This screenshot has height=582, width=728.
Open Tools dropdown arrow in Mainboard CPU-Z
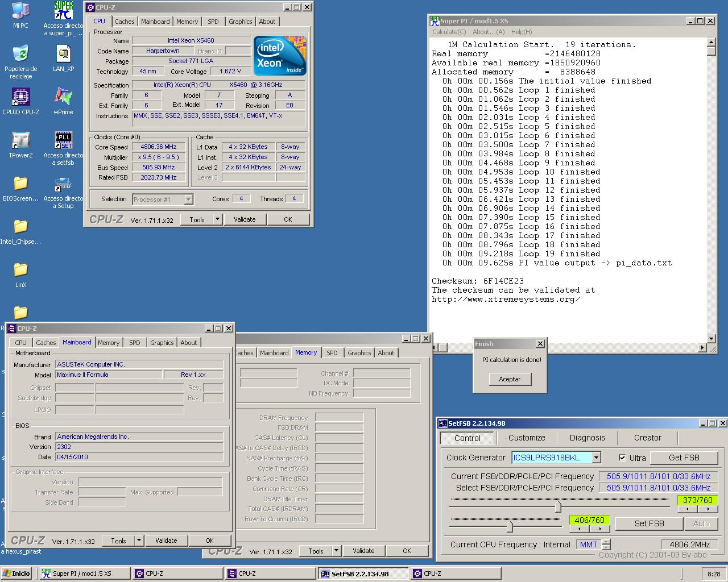(139, 541)
